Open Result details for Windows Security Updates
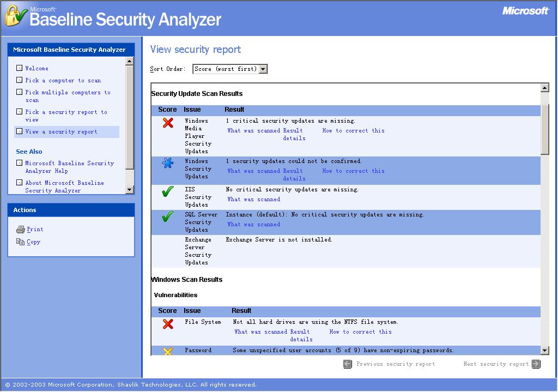Viewport: 558px width, 392px height. (x=294, y=175)
